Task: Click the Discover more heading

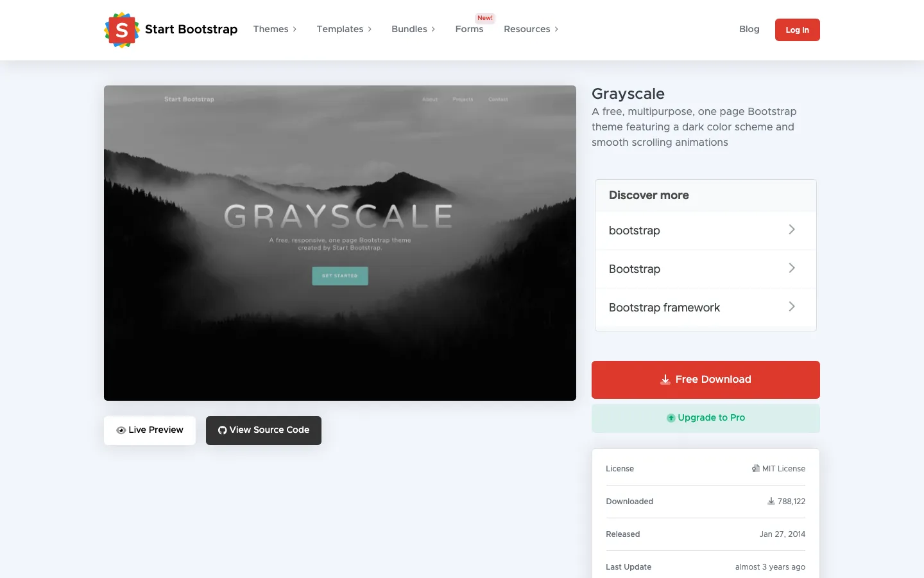Action: tap(649, 195)
